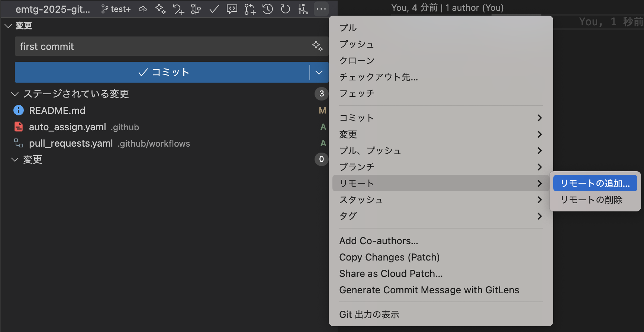The height and width of the screenshot is (332, 644).
Task: Open the コミット submenu
Action: click(x=441, y=118)
